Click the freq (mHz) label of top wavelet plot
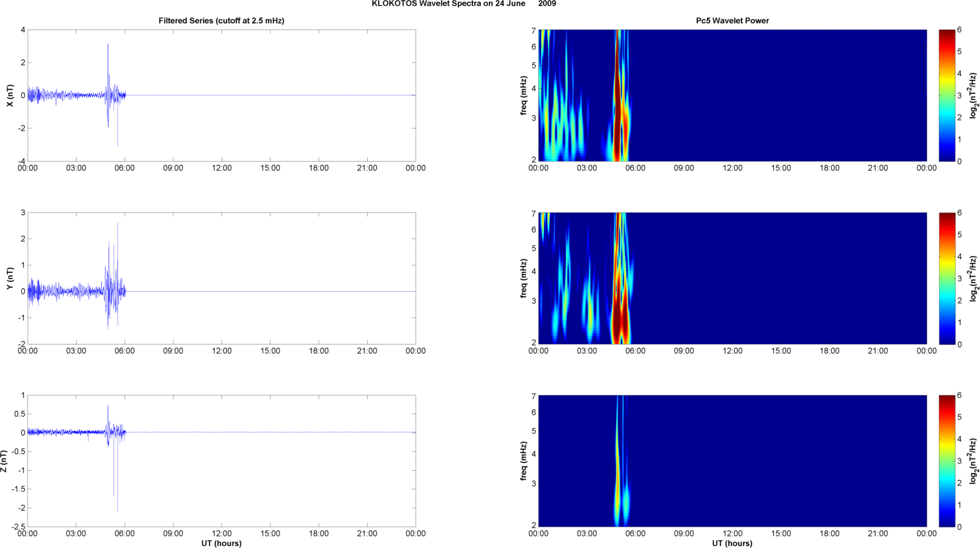 click(x=524, y=95)
